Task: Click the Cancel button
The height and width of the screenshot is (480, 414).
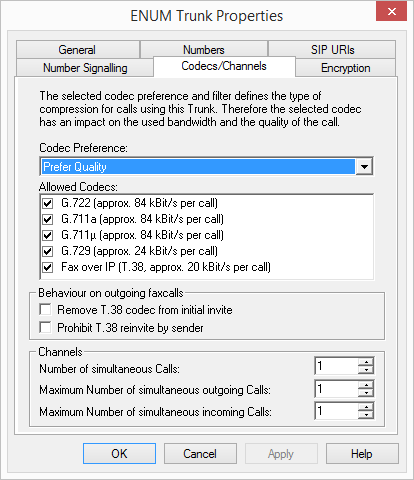Action: [x=200, y=454]
